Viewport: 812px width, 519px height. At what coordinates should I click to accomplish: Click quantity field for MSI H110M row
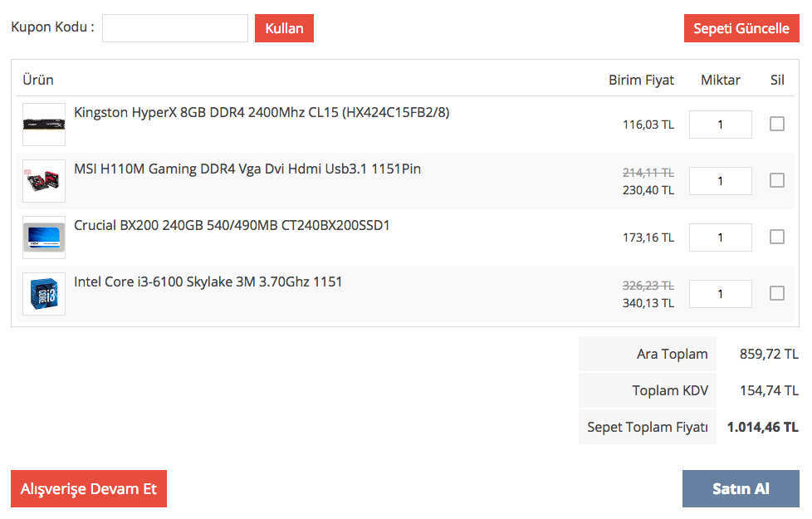coord(721,181)
